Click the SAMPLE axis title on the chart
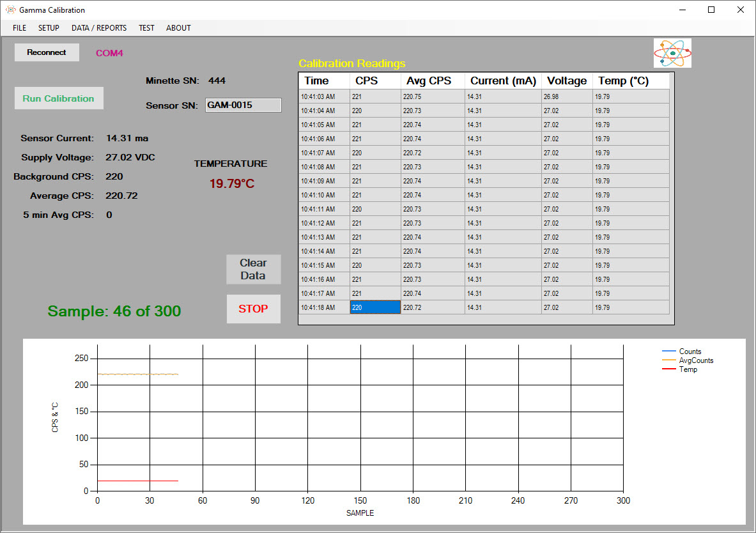Viewport: 756px width, 533px height. pyautogui.click(x=360, y=513)
